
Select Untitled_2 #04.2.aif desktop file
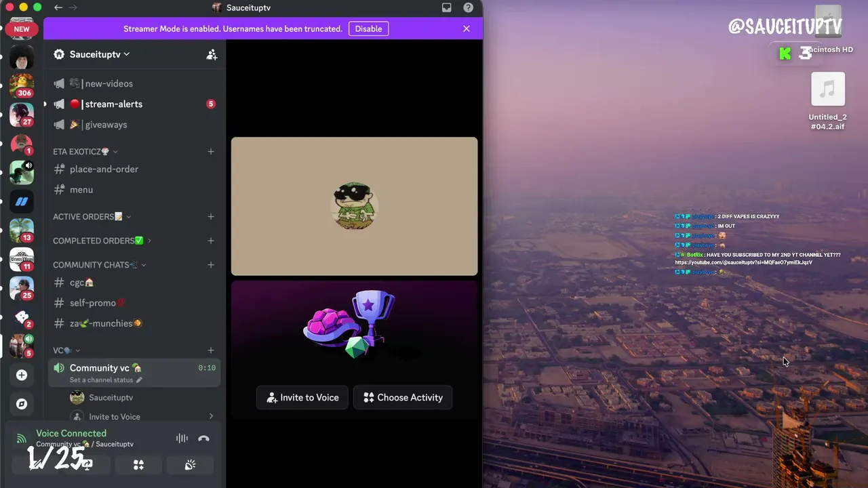(828, 102)
